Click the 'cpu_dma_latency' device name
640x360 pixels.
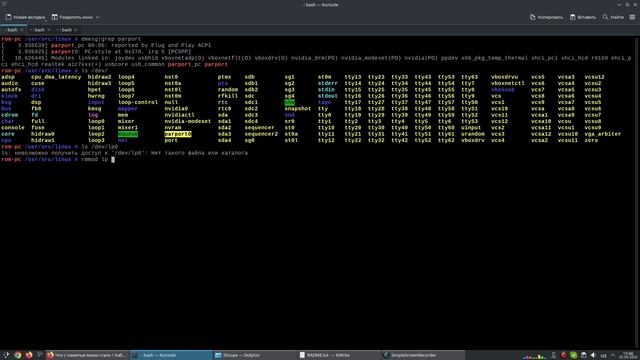[x=56, y=77]
